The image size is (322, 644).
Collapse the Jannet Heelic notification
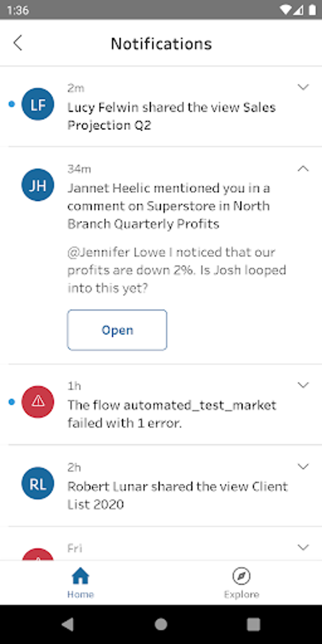[303, 169]
